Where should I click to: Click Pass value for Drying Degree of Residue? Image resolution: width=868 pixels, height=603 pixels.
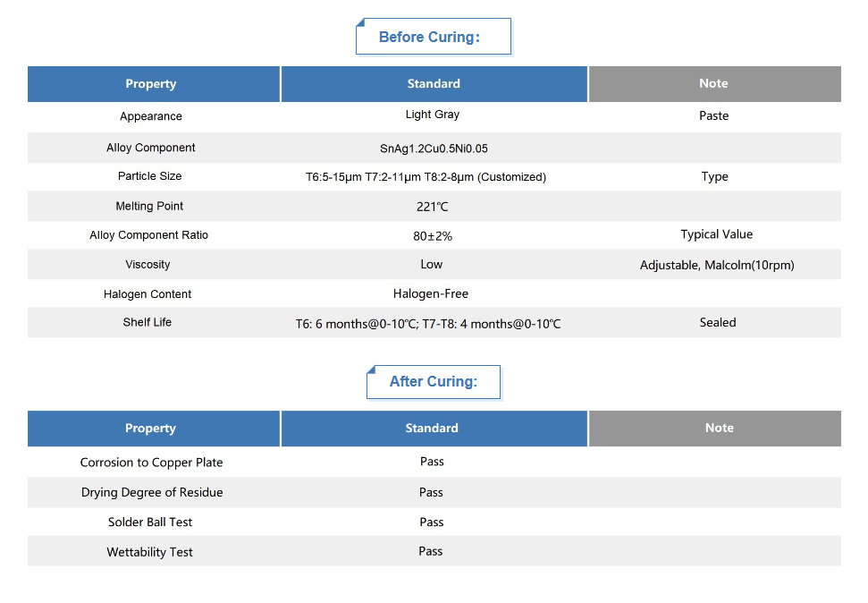click(x=431, y=492)
